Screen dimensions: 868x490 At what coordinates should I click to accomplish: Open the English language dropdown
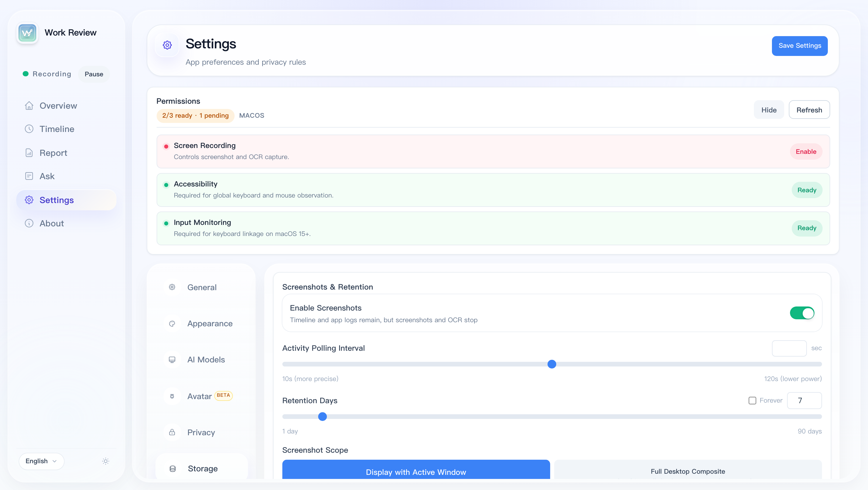pos(41,461)
